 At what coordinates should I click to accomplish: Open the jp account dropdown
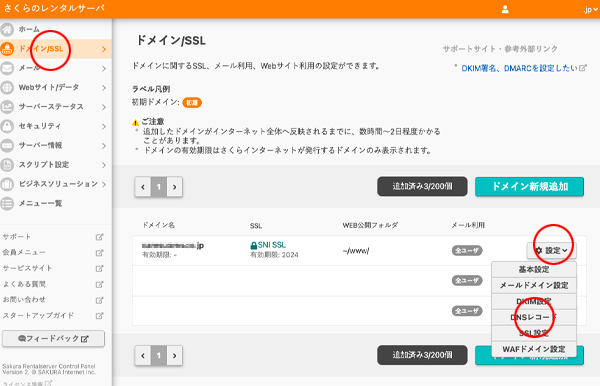click(590, 10)
